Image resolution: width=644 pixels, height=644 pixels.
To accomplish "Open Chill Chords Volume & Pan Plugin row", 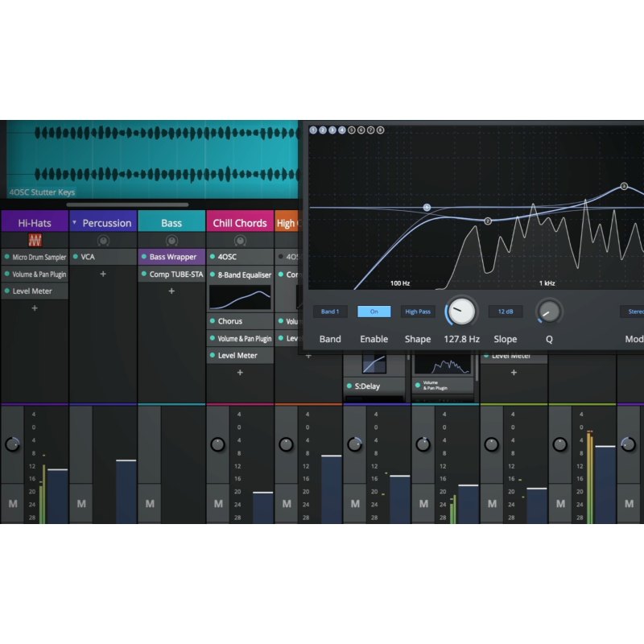I will (x=240, y=338).
